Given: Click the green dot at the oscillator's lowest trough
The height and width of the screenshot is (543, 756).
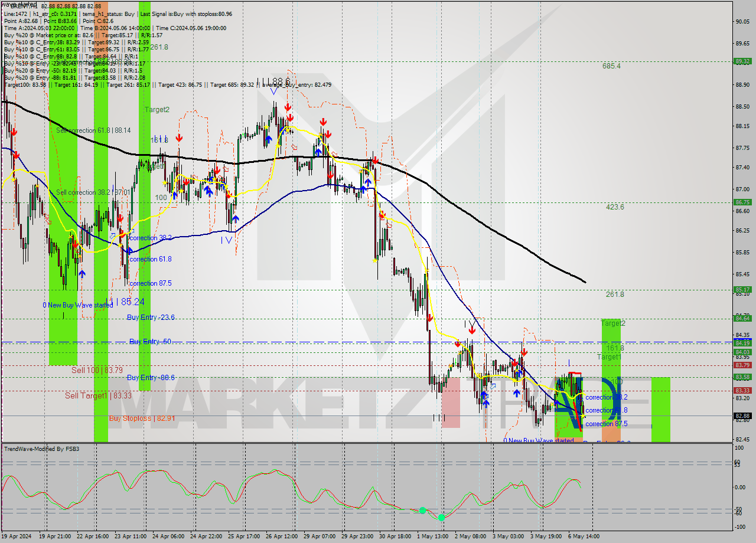Looking at the screenshot, I should pos(441,518).
